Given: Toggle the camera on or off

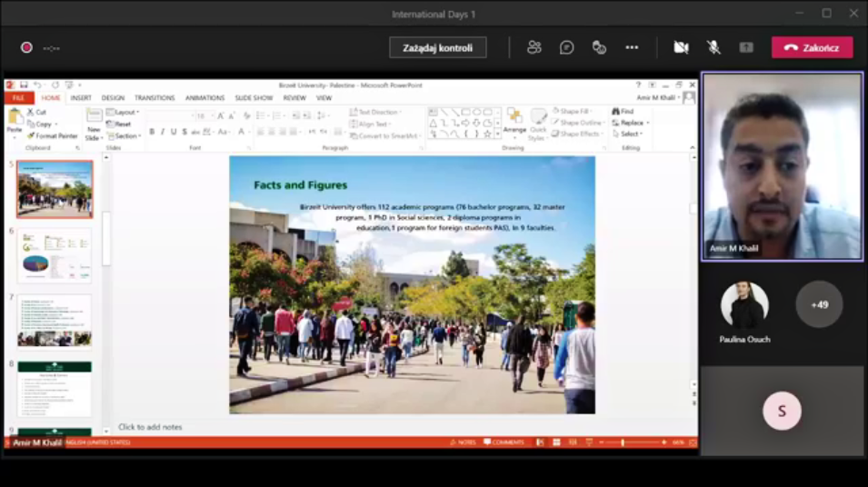Looking at the screenshot, I should point(681,47).
